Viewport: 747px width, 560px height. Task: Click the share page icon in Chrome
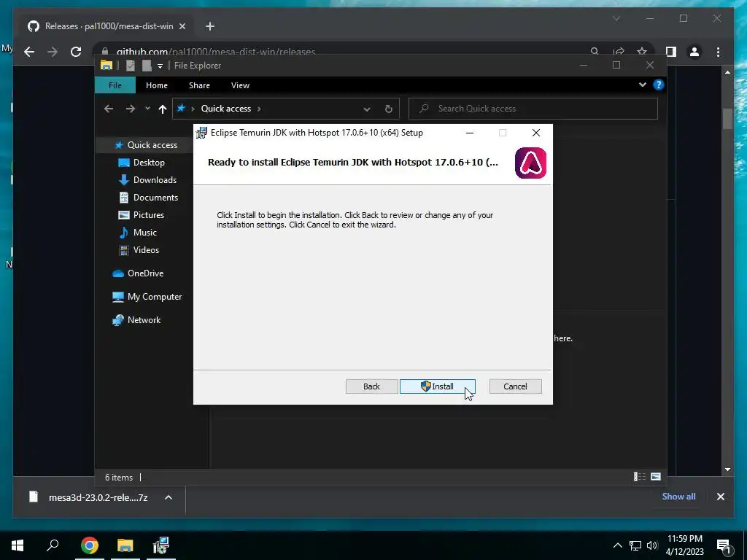click(x=619, y=52)
